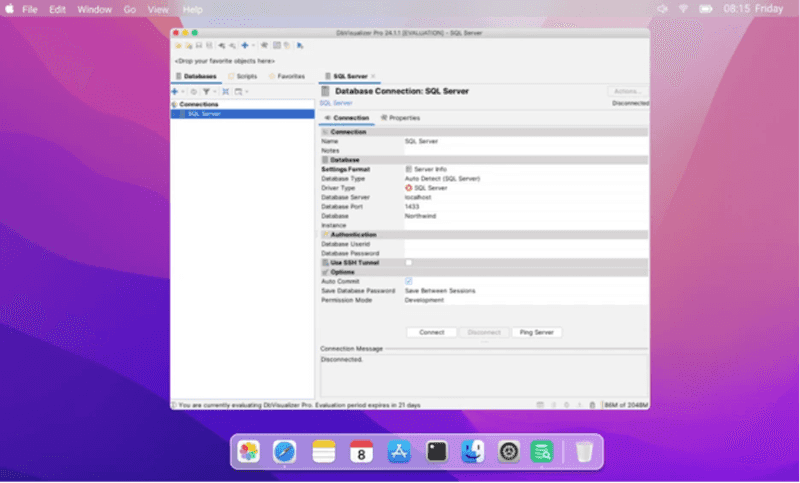Click the DbVisualizer icon in the Dock
The image size is (800, 483).
[542, 452]
